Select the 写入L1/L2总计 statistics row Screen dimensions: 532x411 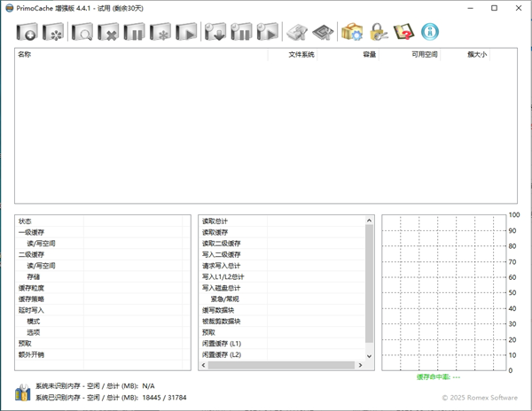click(x=282, y=277)
